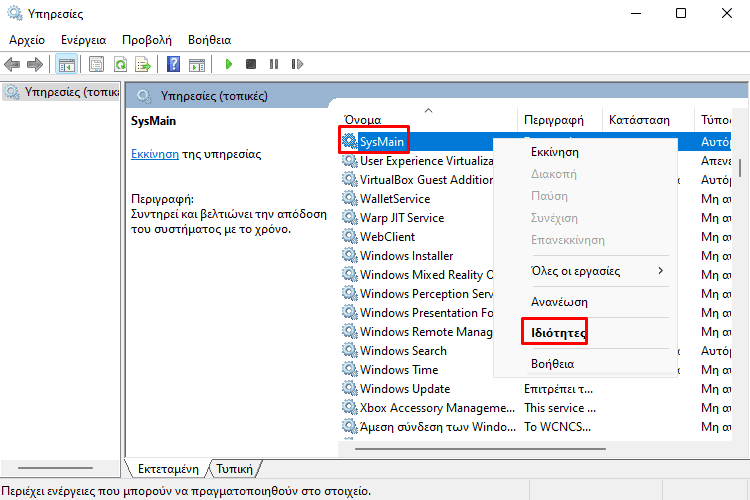Click the gear icon beside Windows Update

pos(350,388)
